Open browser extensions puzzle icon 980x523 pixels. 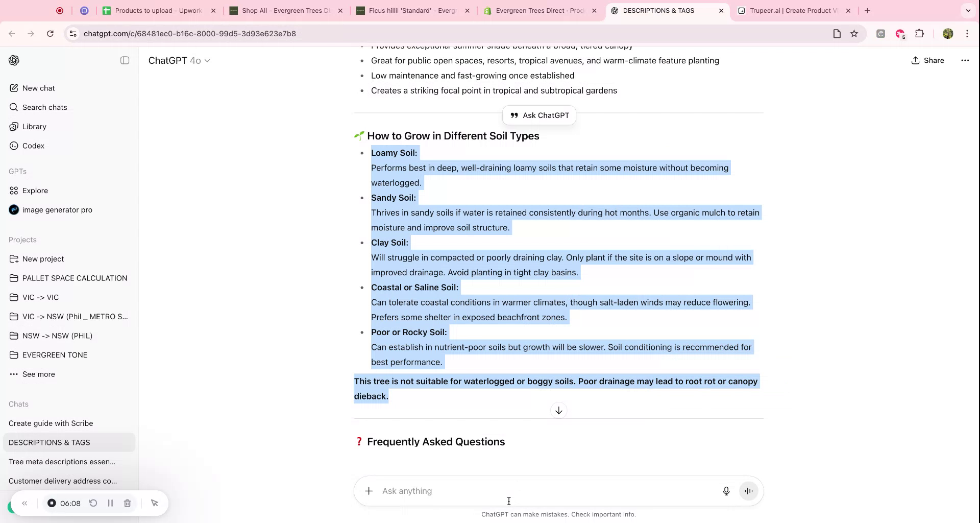(919, 34)
